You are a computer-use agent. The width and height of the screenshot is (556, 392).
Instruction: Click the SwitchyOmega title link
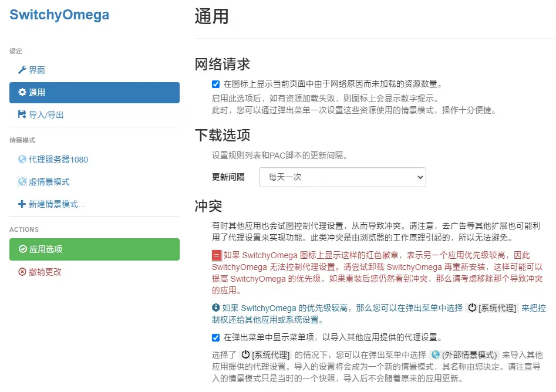(59, 15)
